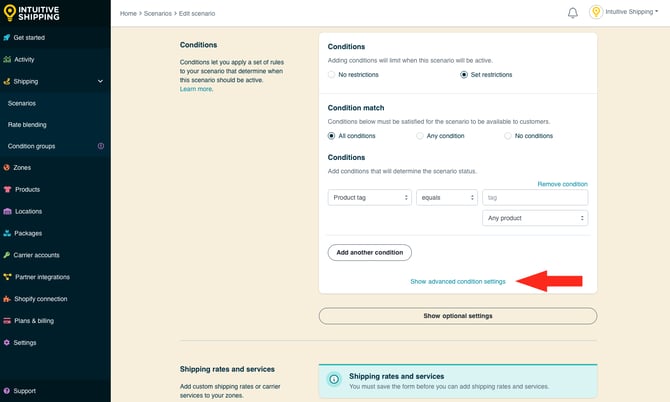Image resolution: width=670 pixels, height=402 pixels.
Task: Click the Add another condition button
Action: coord(369,252)
